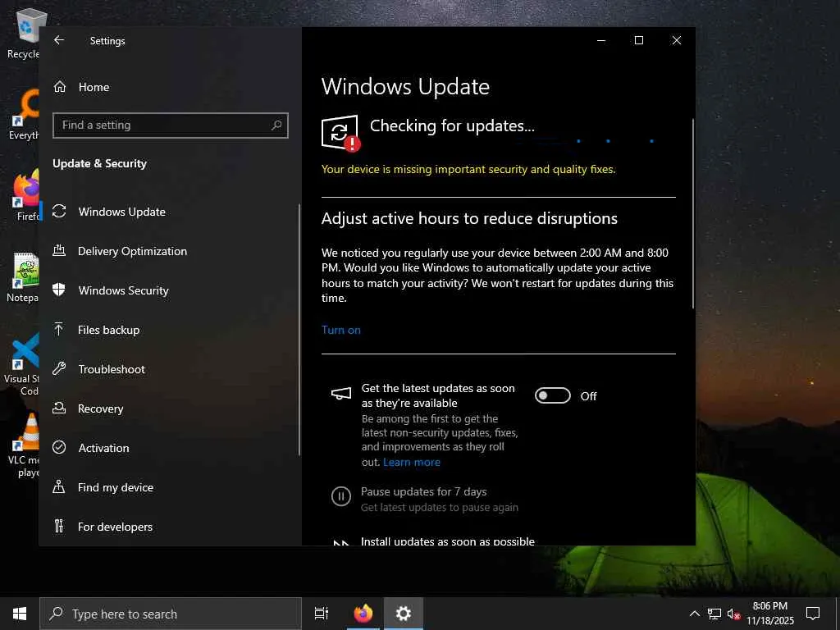Click the network icon in system tray
The width and height of the screenshot is (840, 630).
tap(714, 614)
